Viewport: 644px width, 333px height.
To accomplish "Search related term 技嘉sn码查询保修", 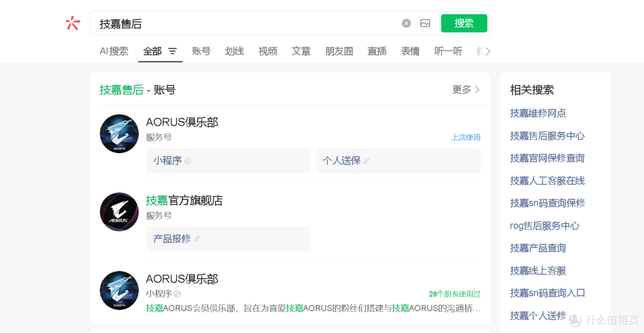I will click(547, 203).
